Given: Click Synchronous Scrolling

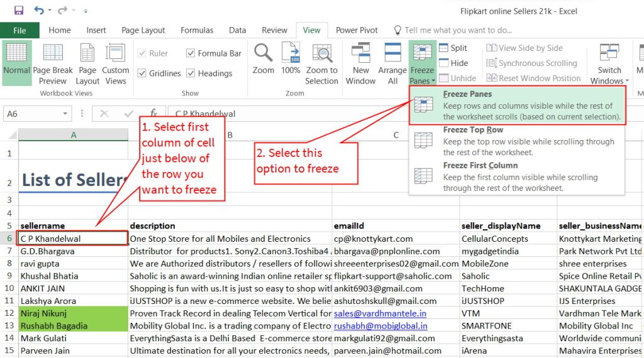Looking at the screenshot, I should click(x=532, y=63).
